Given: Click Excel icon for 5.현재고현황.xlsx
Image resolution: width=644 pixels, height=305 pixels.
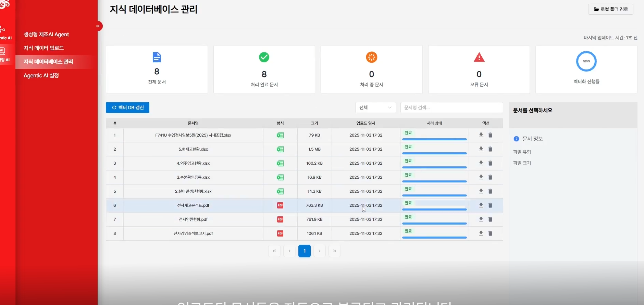Looking at the screenshot, I should pyautogui.click(x=280, y=149).
